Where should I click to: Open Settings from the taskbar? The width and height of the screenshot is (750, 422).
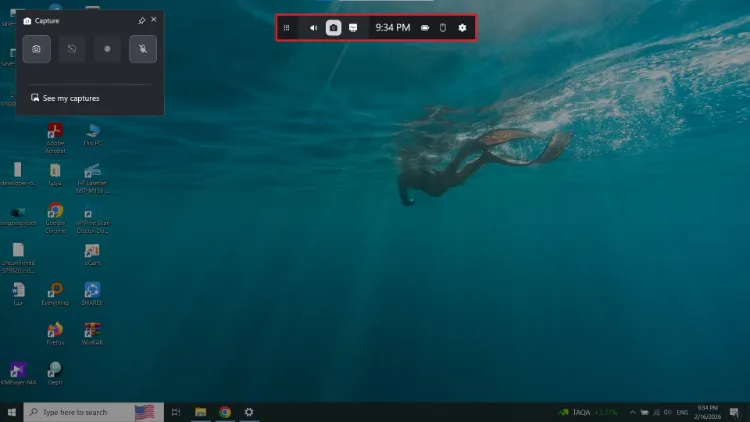coord(249,412)
